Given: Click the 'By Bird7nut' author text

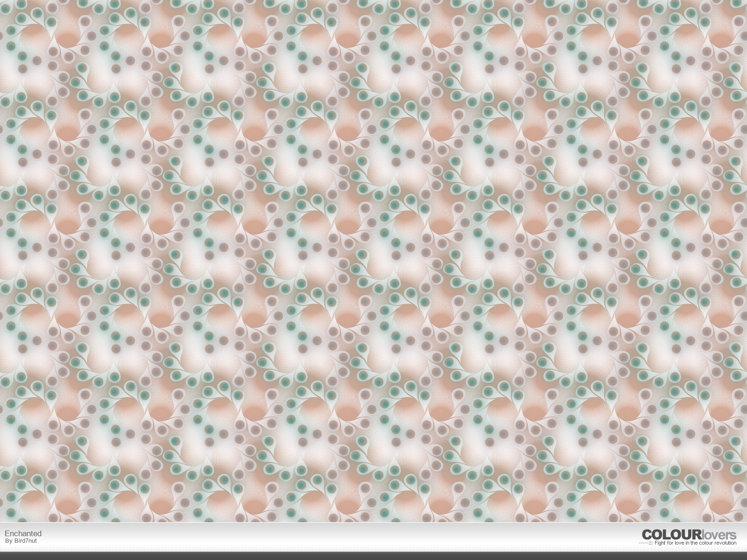Looking at the screenshot, I should pos(21,541).
